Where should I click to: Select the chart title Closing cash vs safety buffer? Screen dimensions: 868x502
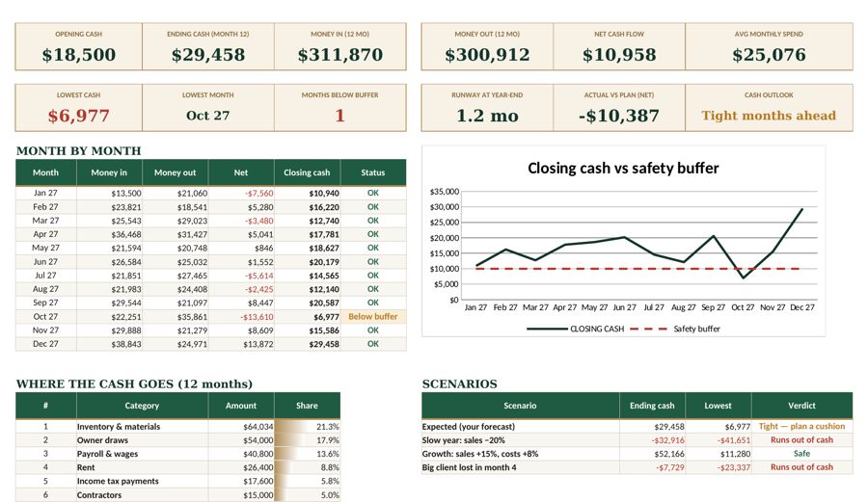tap(623, 168)
